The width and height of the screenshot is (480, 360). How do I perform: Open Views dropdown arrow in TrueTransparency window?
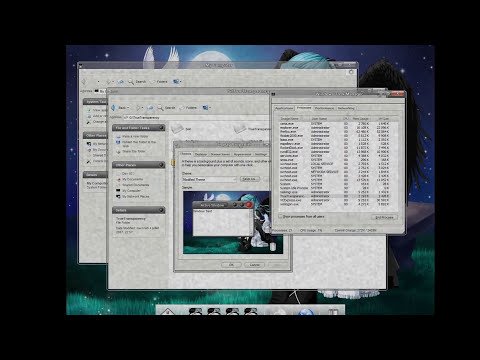(210, 108)
